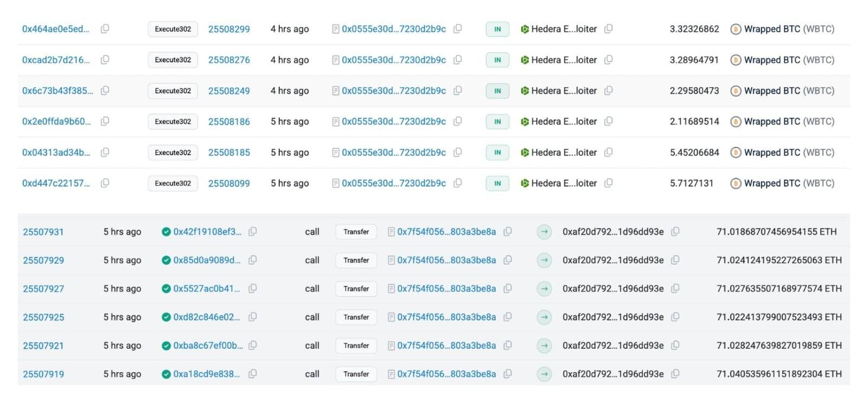Click arrow icon in block 25507919 row

(x=544, y=374)
